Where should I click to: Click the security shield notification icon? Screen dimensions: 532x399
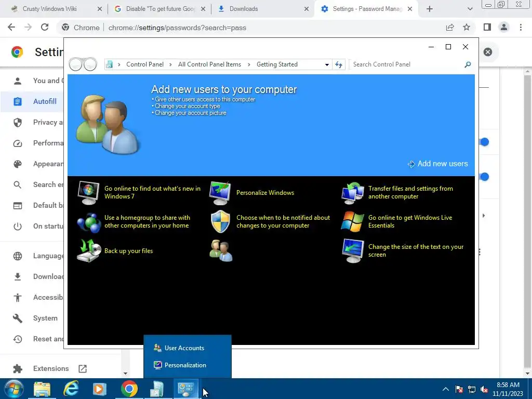(x=220, y=221)
